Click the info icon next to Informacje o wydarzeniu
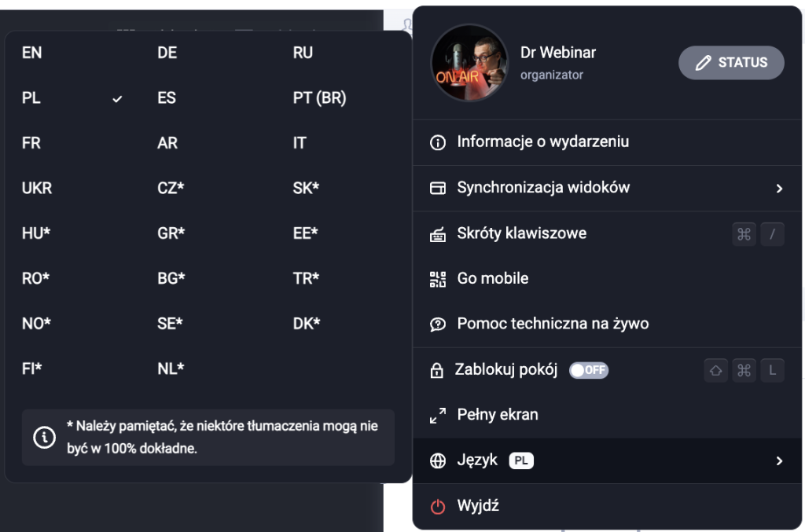Image resolution: width=805 pixels, height=532 pixels. tap(437, 142)
